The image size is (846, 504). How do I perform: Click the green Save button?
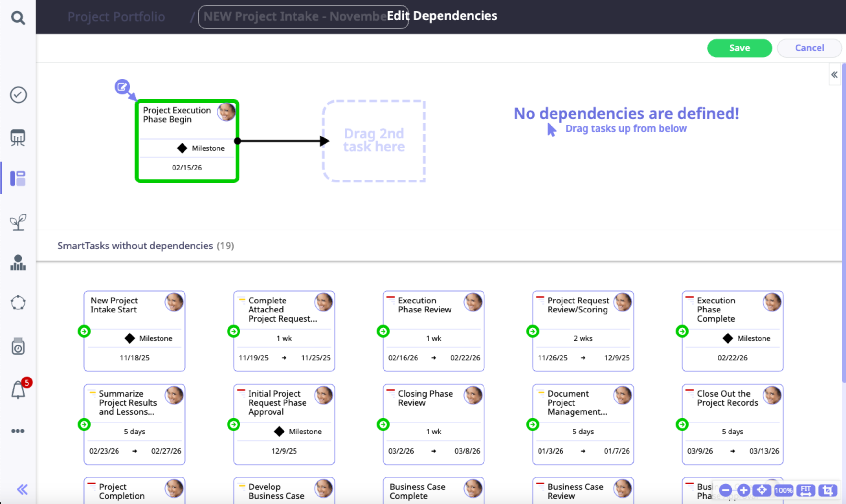739,48
